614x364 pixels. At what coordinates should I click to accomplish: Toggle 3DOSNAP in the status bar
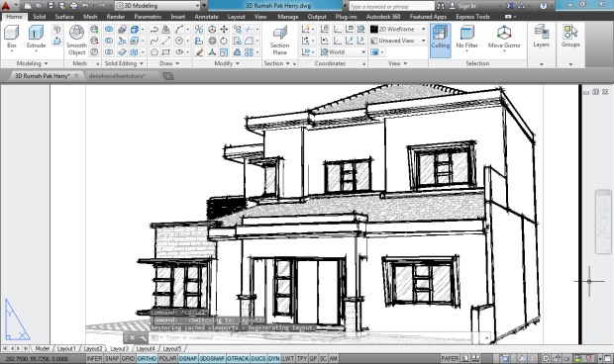coord(212,358)
